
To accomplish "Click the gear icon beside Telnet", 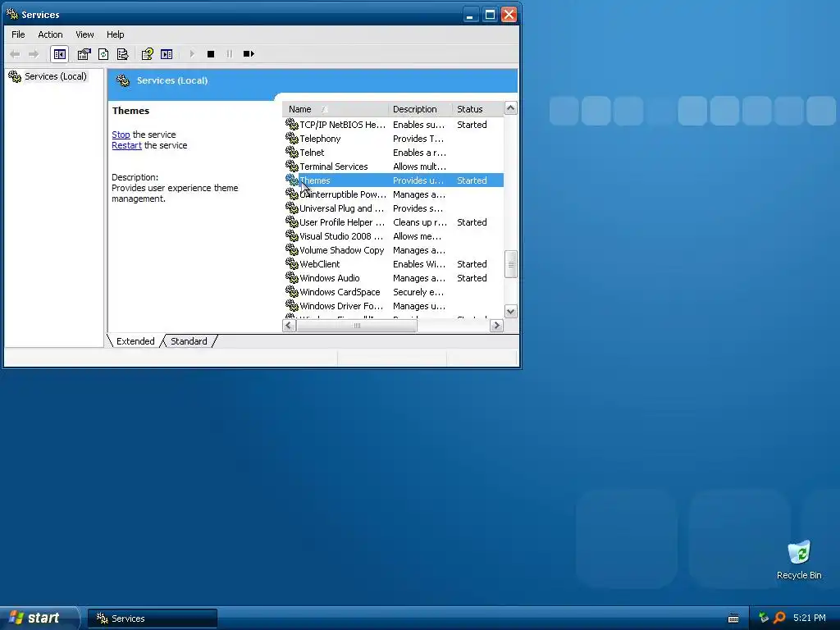I will [292, 152].
